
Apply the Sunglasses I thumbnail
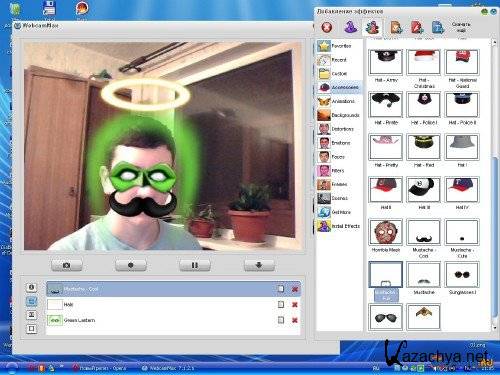tap(462, 274)
